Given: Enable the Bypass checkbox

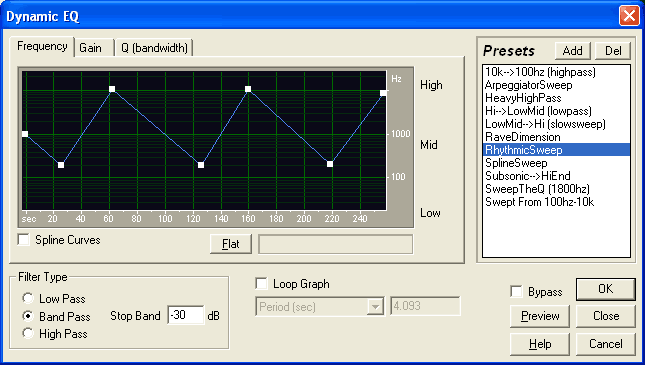Looking at the screenshot, I should [x=516, y=291].
